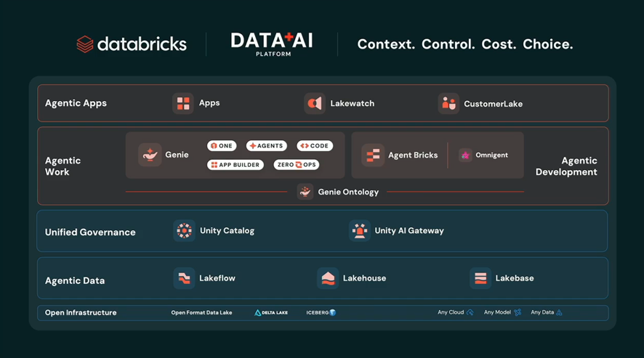Click the 'Agentic Work' label
This screenshot has height=358, width=644.
pos(63,166)
